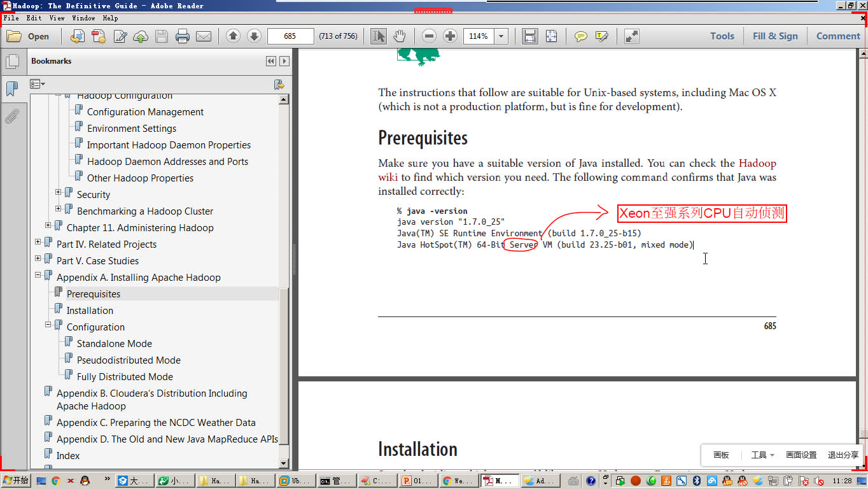This screenshot has height=489, width=868.
Task: Expand the Security bookmark node
Action: click(x=59, y=192)
